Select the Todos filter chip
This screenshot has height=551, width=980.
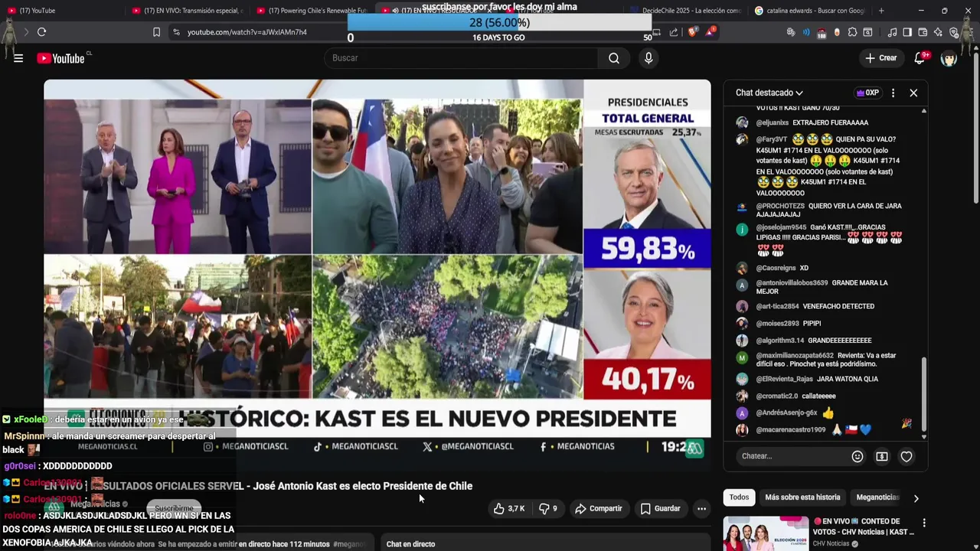[x=739, y=497]
